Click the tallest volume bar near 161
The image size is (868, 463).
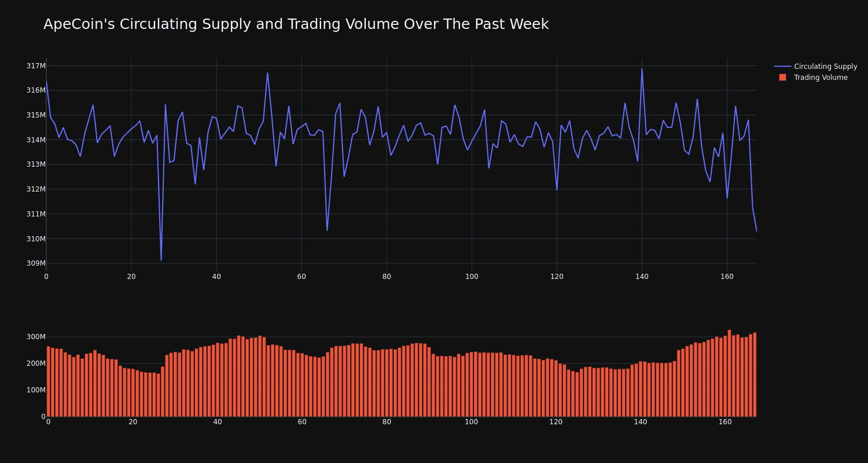729,373
